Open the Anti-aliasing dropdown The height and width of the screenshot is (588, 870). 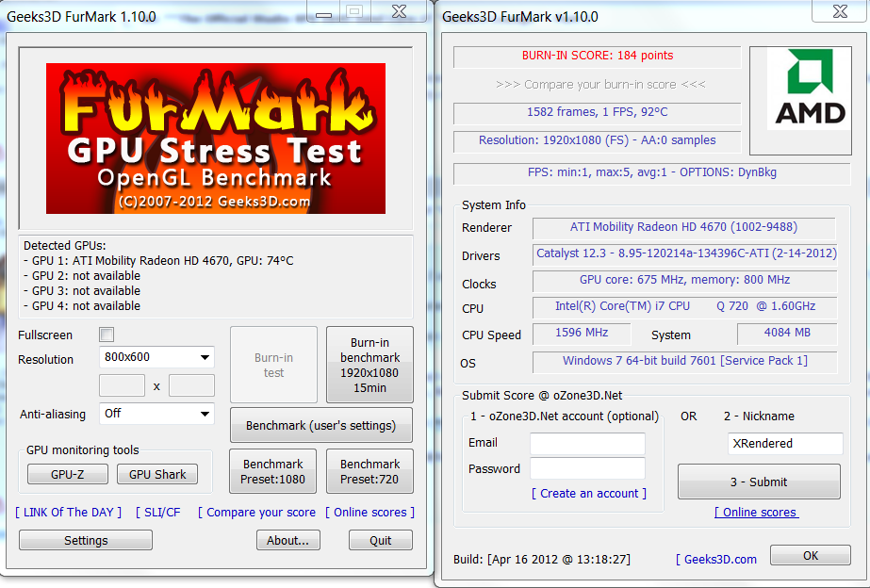click(156, 414)
